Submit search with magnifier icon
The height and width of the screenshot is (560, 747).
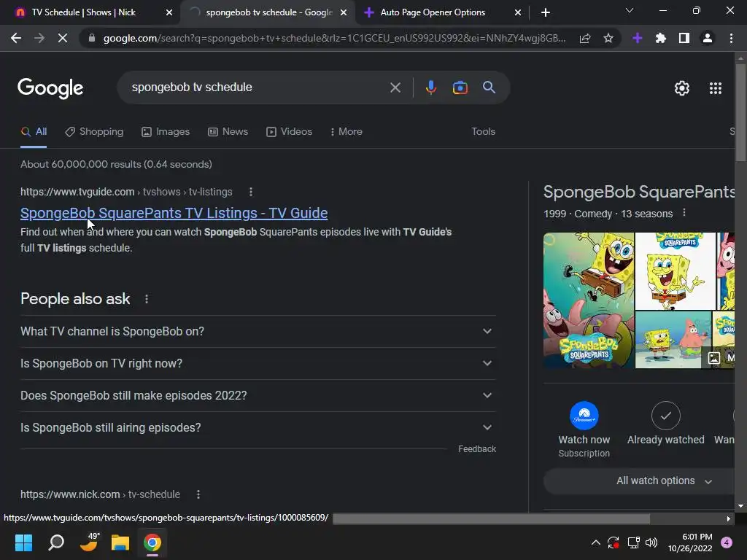tap(489, 87)
